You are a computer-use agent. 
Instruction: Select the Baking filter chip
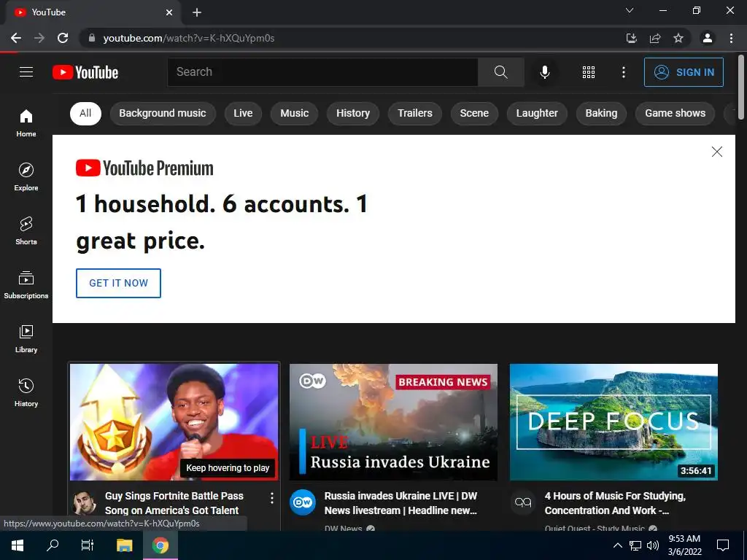click(601, 113)
